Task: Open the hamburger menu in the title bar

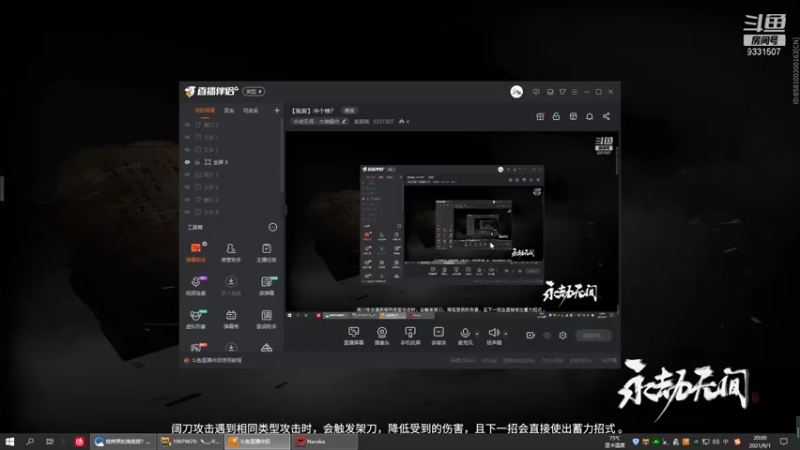Action: click(x=574, y=92)
